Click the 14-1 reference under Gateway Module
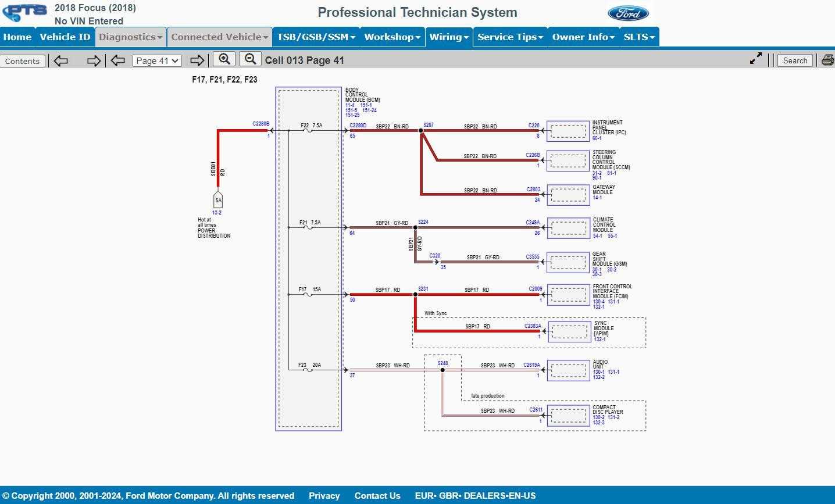This screenshot has height=504, width=835. click(597, 198)
